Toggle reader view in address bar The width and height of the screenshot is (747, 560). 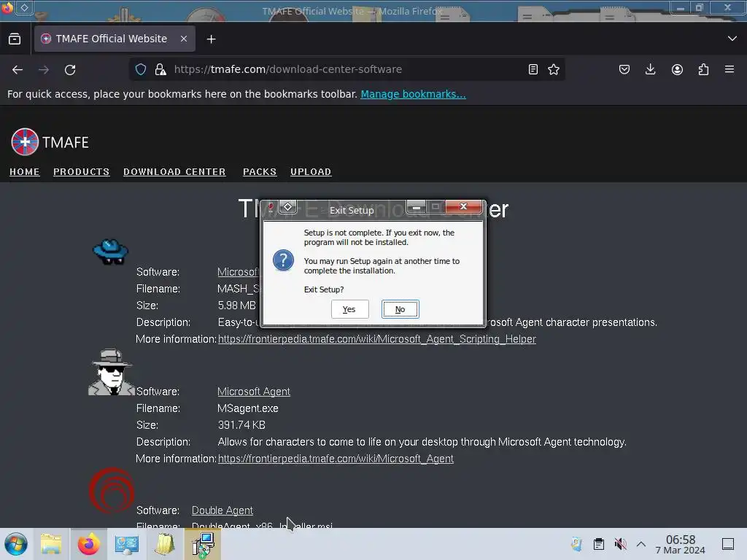[x=533, y=69]
